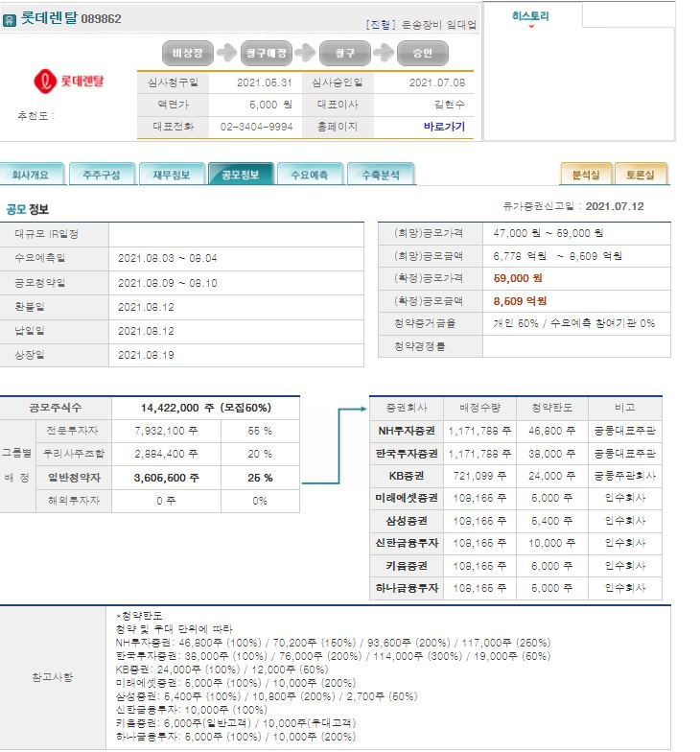Click the 청구예정 status stage button
This screenshot has height=752, width=700.
click(x=267, y=53)
